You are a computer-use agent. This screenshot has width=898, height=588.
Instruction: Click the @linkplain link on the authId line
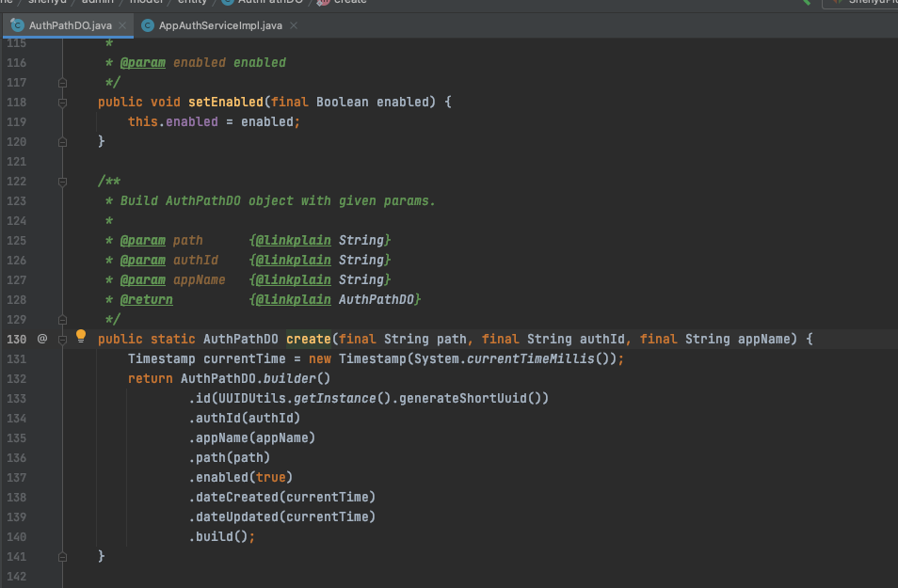coord(293,260)
